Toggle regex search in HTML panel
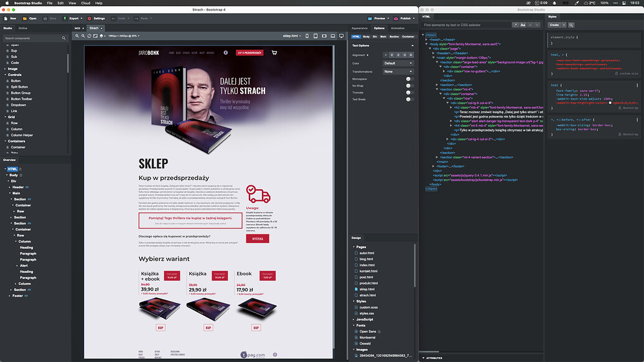The image size is (644, 362). (x=515, y=25)
